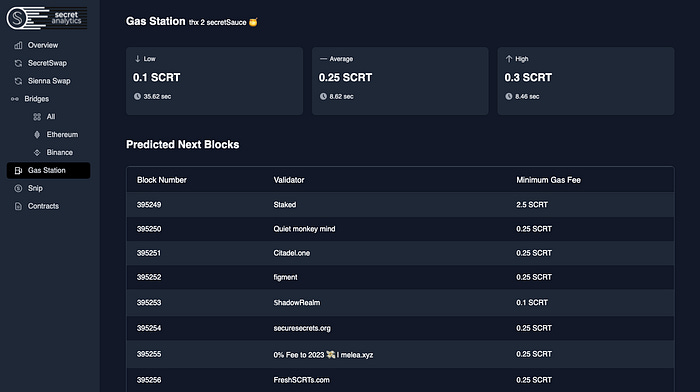Click the Bridges link icon
Viewport: 700px width, 392px height.
pos(15,99)
